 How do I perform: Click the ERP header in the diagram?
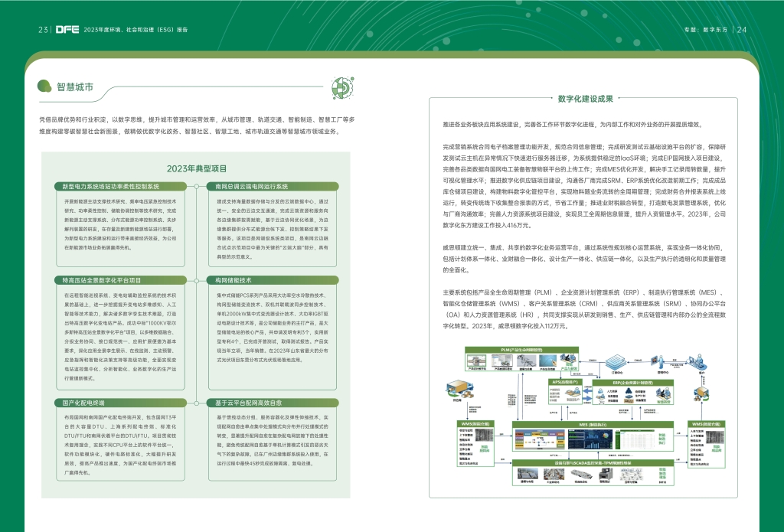point(632,380)
